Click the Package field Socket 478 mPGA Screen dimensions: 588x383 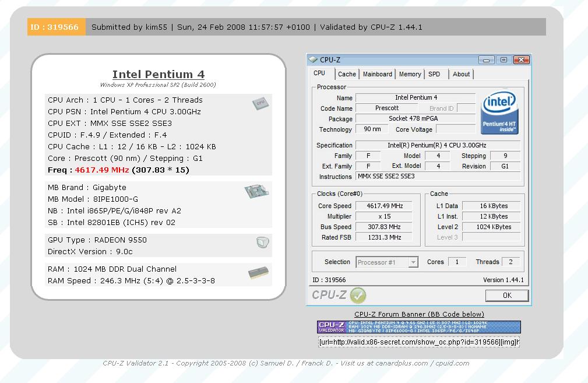pyautogui.click(x=416, y=118)
